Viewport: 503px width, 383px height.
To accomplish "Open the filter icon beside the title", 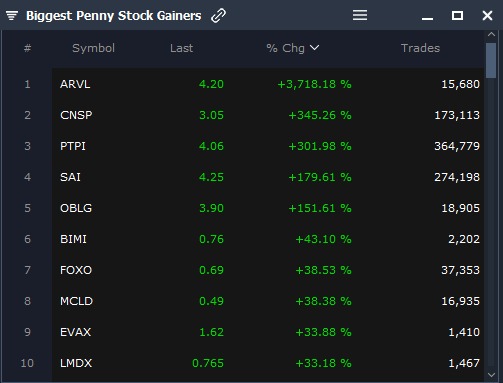I will (x=12, y=15).
